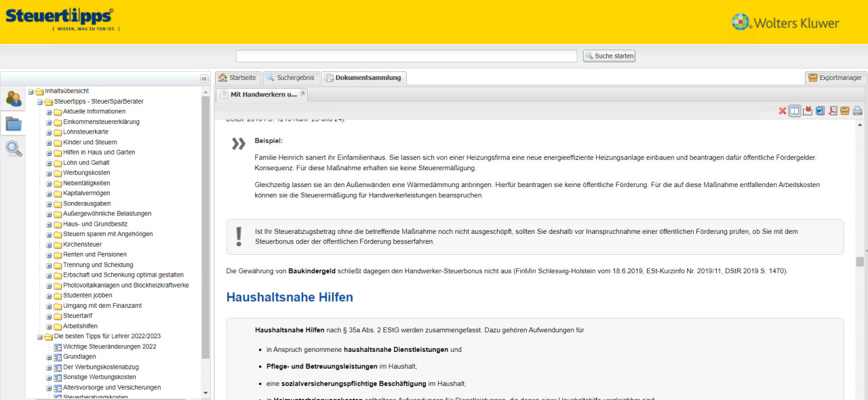Click the Word export icon
The height and width of the screenshot is (400, 868).
tap(820, 111)
